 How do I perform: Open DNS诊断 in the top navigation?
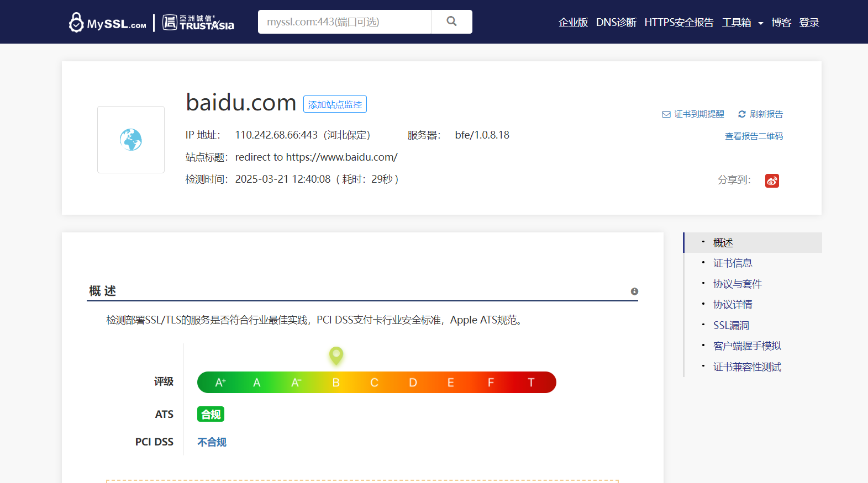click(x=616, y=23)
